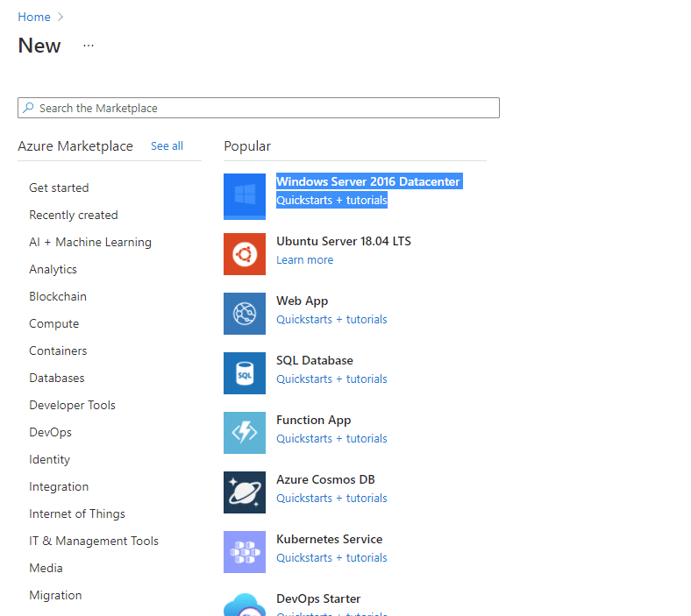The width and height of the screenshot is (691, 616).
Task: Open Windows Server 2016 Datacenter icon
Action: click(245, 196)
